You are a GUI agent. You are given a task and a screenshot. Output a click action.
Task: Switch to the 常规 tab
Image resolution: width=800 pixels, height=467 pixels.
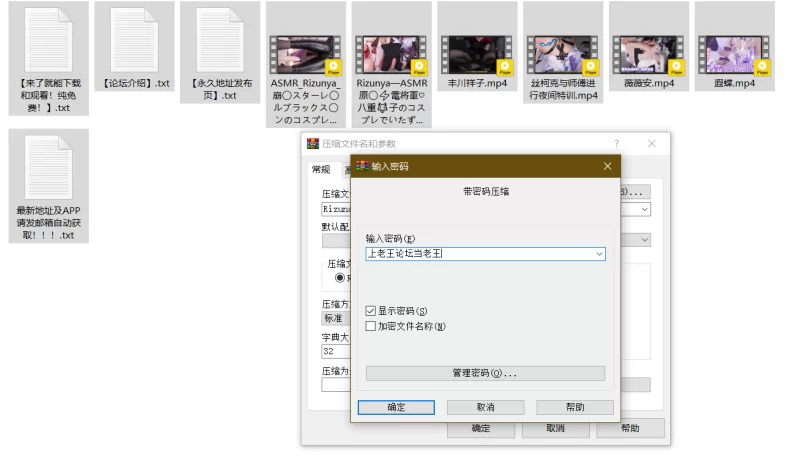320,169
